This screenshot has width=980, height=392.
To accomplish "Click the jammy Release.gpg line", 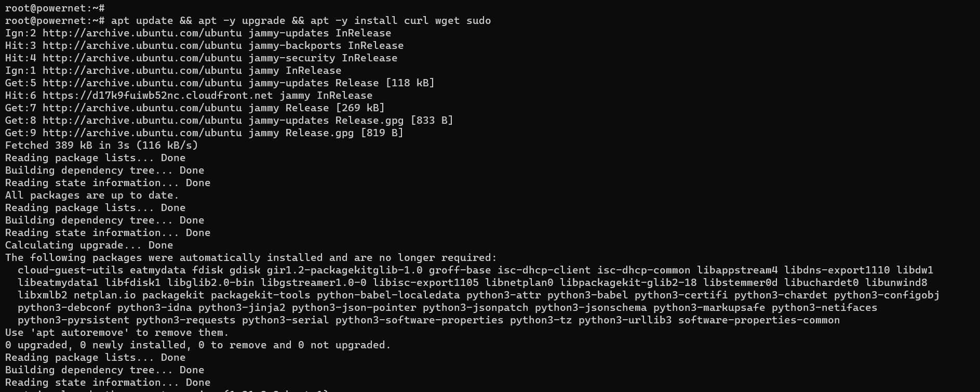I will tap(204, 133).
